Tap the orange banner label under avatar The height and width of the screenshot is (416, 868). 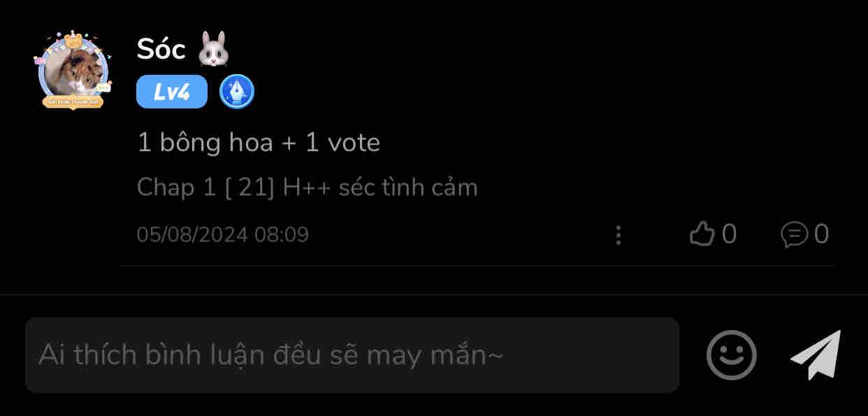pyautogui.click(x=73, y=102)
